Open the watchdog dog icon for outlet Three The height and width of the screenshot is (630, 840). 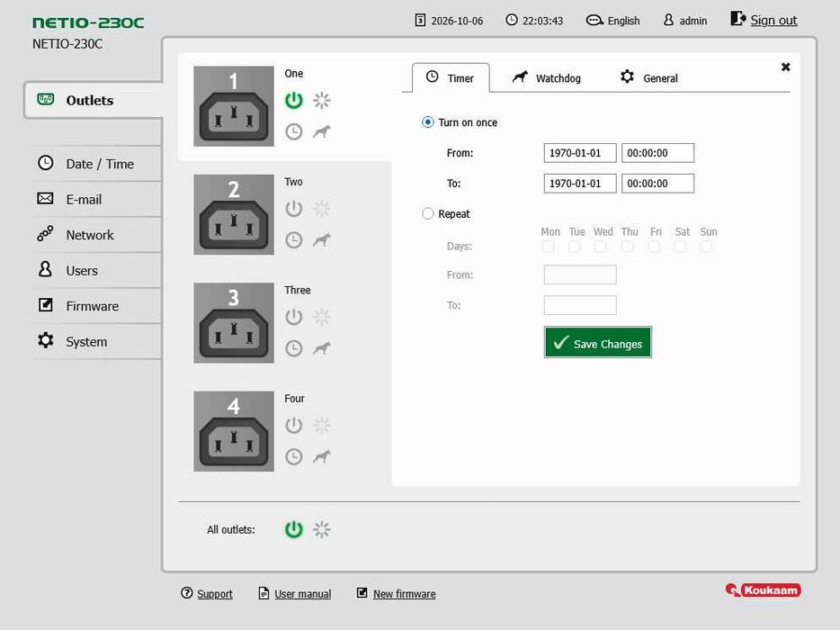point(321,348)
